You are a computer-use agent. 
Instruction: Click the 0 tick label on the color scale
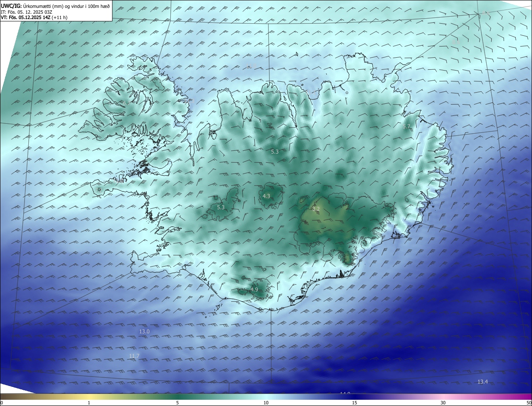tap(2, 403)
